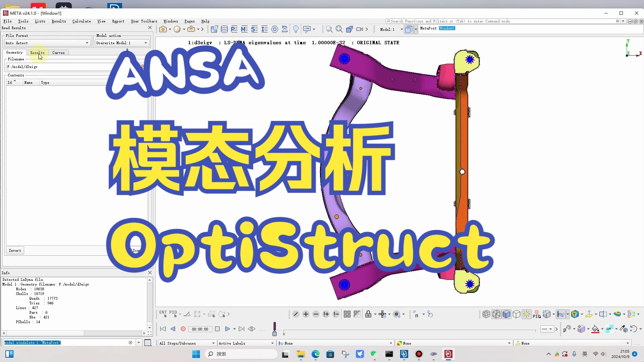Toggle the view lock icon
Screen dimensions: 644x362
point(369,314)
